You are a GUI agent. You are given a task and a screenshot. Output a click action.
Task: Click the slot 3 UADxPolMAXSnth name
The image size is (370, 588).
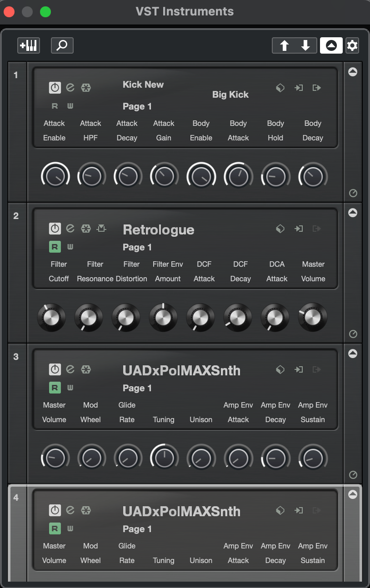(x=181, y=370)
